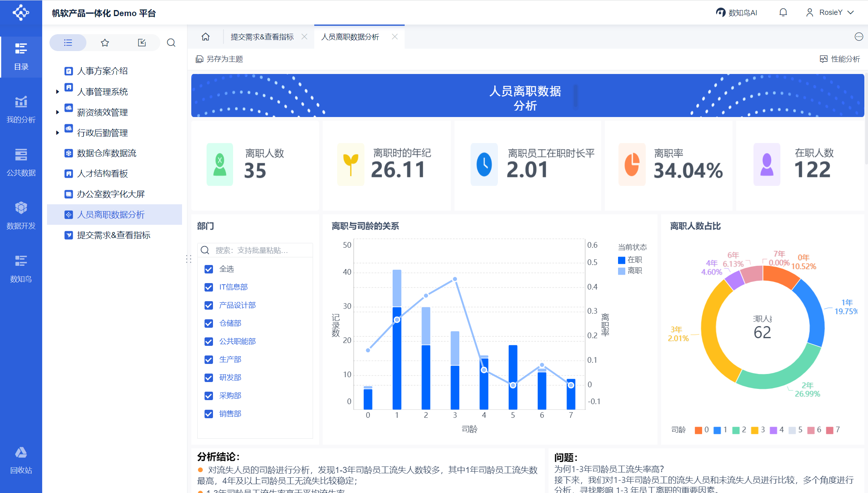This screenshot has width=868, height=493.
Task: Click the notification bell icon
Action: pyautogui.click(x=783, y=12)
